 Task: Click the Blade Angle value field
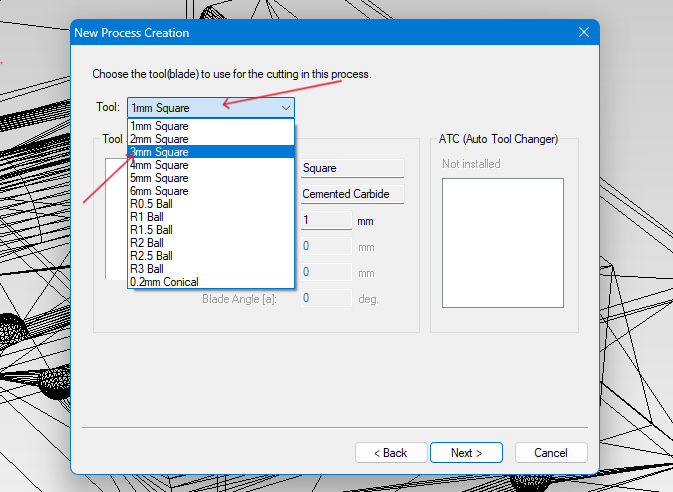click(326, 298)
